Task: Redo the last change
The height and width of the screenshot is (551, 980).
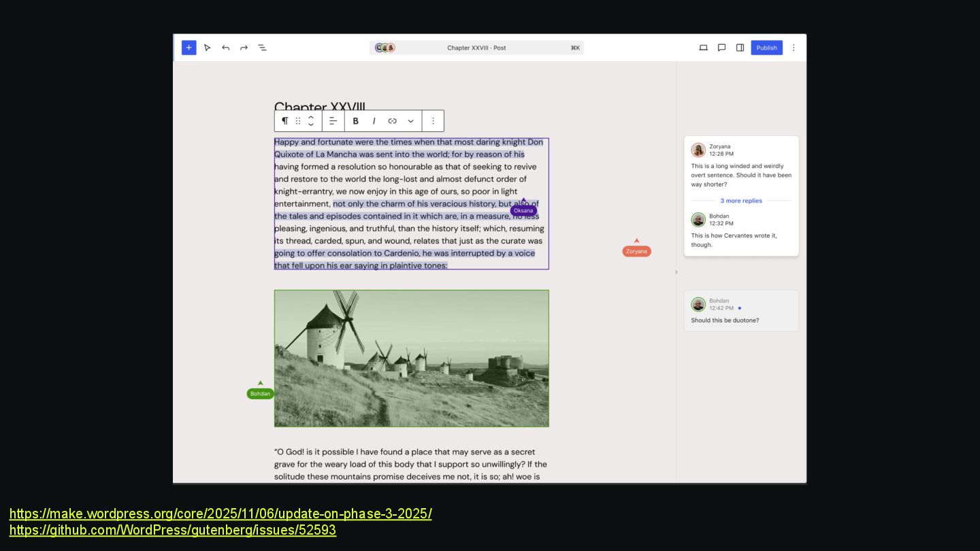Action: click(244, 48)
